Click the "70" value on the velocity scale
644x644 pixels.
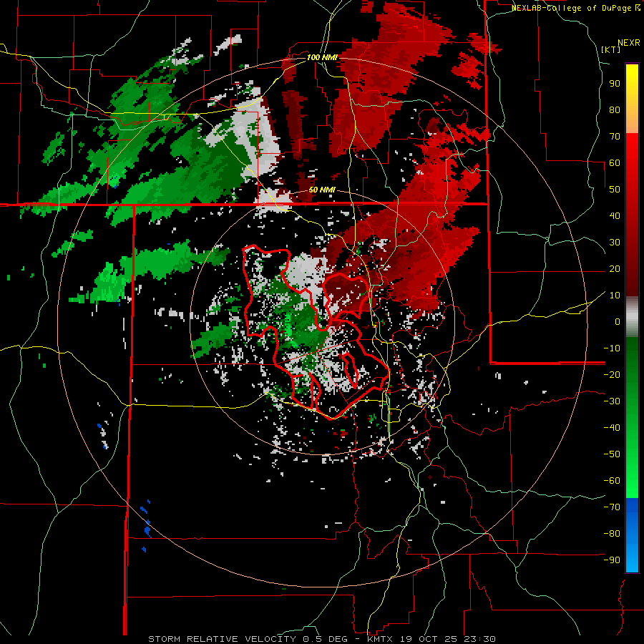(615, 137)
